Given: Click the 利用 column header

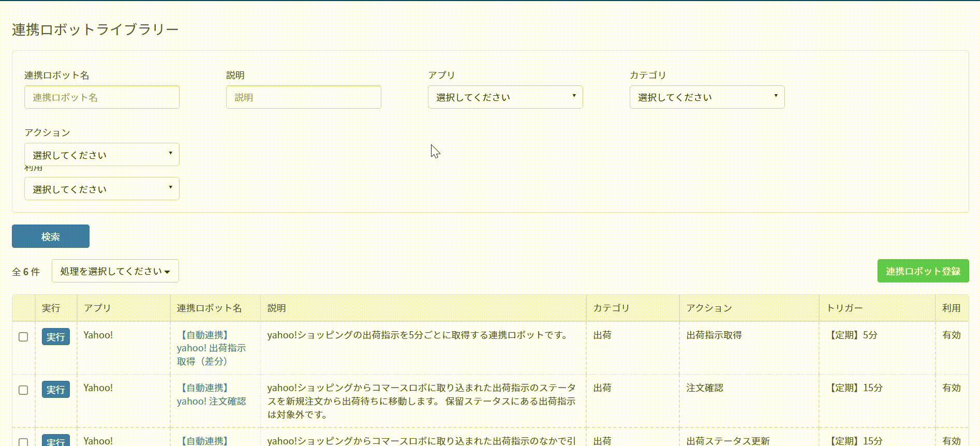Looking at the screenshot, I should coord(952,308).
